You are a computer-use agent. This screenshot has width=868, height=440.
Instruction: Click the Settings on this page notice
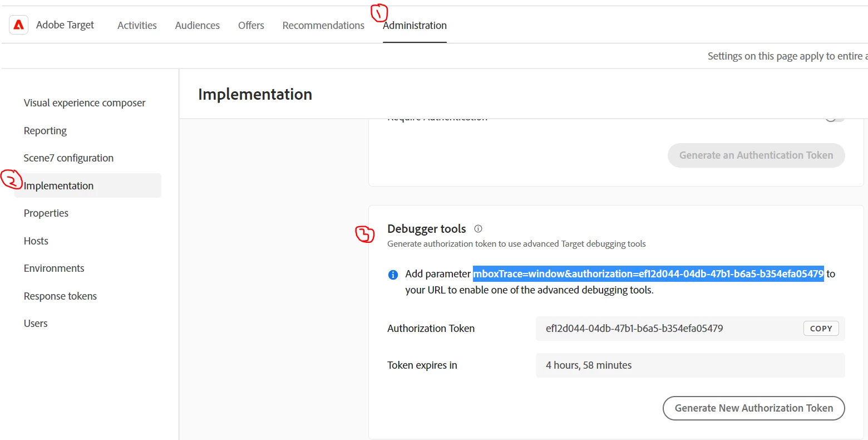click(x=787, y=56)
